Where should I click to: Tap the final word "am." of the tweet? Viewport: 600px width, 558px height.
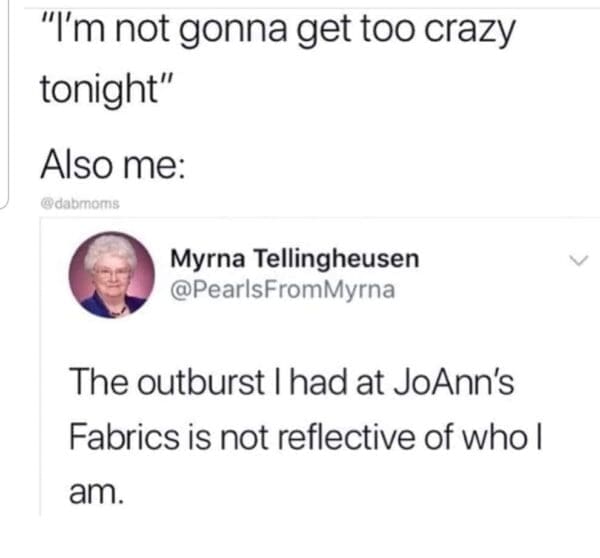(x=96, y=491)
